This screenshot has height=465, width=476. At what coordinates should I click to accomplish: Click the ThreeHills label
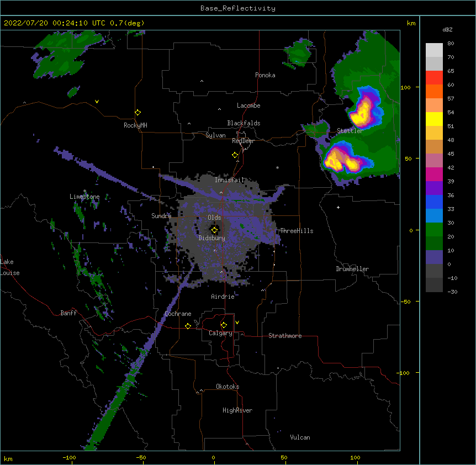[297, 231]
